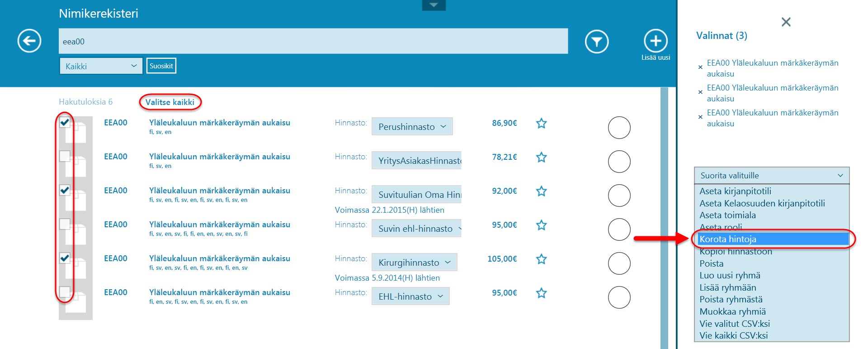The width and height of the screenshot is (868, 349).
Task: Close the Valinnat panel with X
Action: 786,22
